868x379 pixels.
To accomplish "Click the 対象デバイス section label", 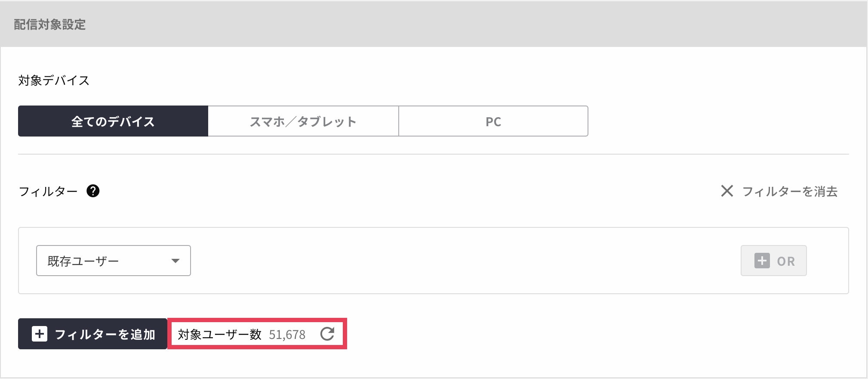I will [54, 81].
